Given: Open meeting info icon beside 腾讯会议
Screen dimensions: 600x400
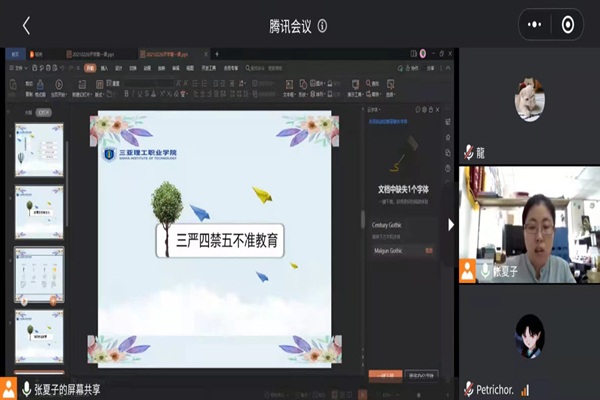Looking at the screenshot, I should (323, 26).
